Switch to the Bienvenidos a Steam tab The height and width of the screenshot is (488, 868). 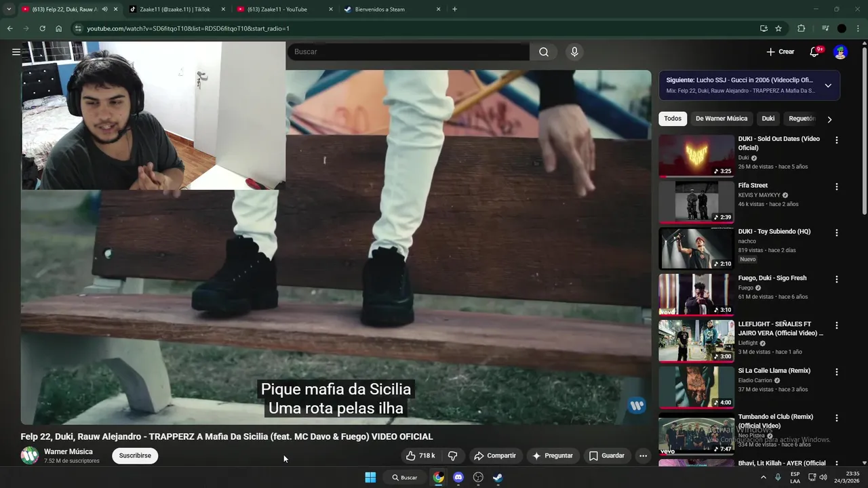pos(393,9)
